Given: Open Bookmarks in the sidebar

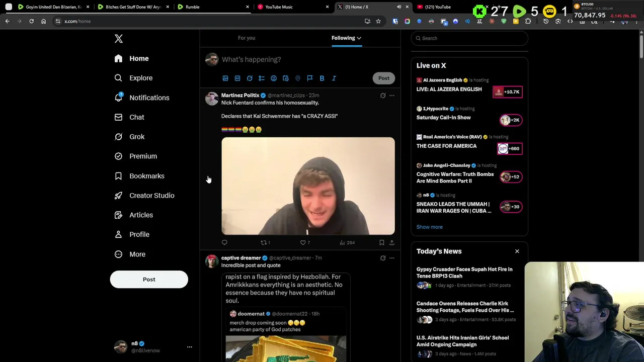Looking at the screenshot, I should pyautogui.click(x=139, y=176).
